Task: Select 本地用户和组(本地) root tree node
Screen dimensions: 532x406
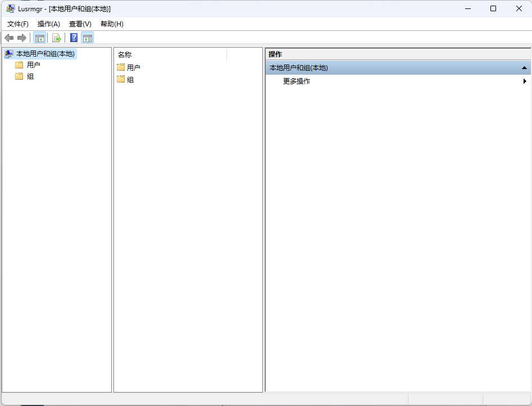Action: [x=45, y=53]
